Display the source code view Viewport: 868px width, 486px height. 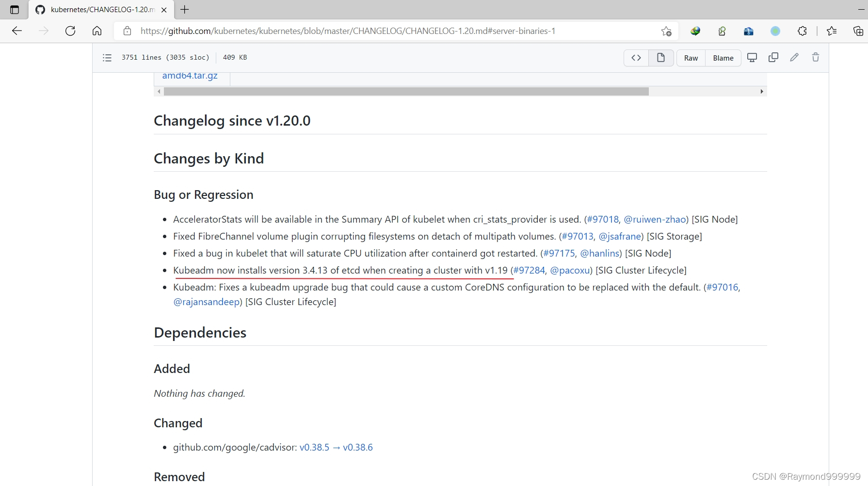[636, 58]
